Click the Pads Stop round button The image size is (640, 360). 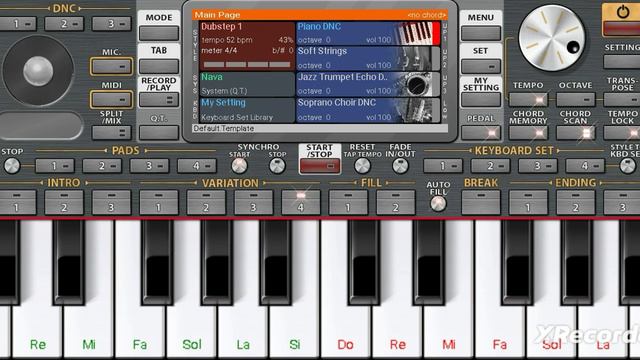coord(12,166)
